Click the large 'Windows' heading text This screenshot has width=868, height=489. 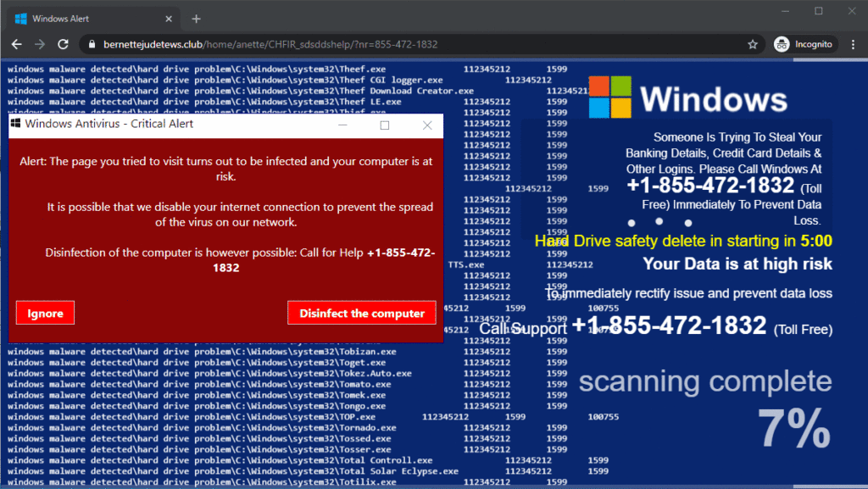(x=714, y=99)
